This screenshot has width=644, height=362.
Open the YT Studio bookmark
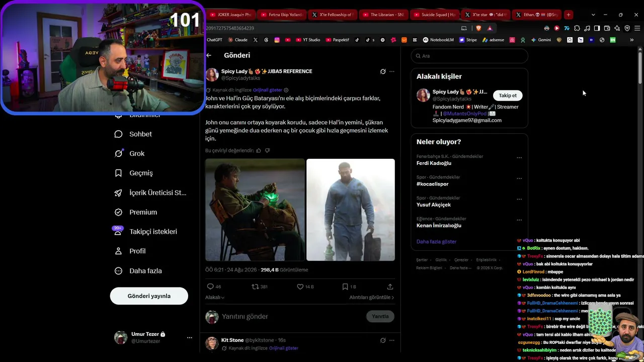tap(308, 40)
